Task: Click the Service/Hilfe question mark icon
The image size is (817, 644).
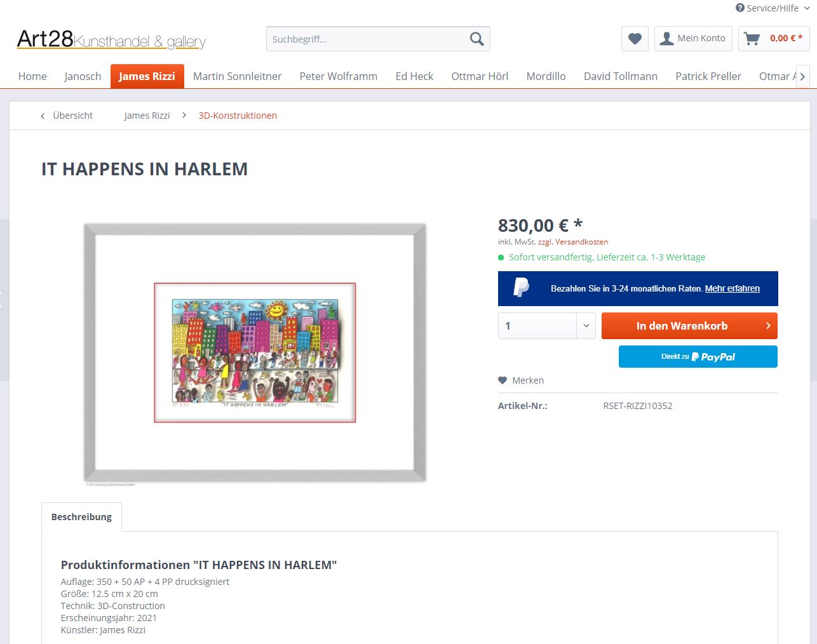Action: (740, 8)
